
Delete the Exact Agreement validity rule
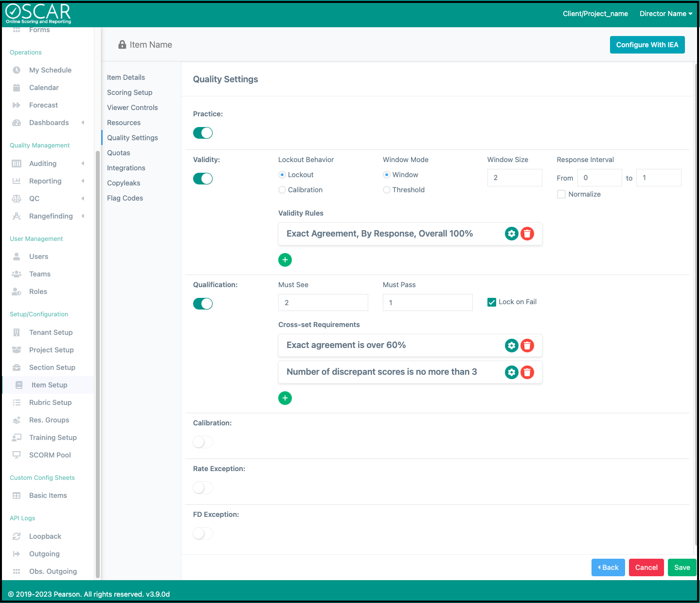(527, 234)
